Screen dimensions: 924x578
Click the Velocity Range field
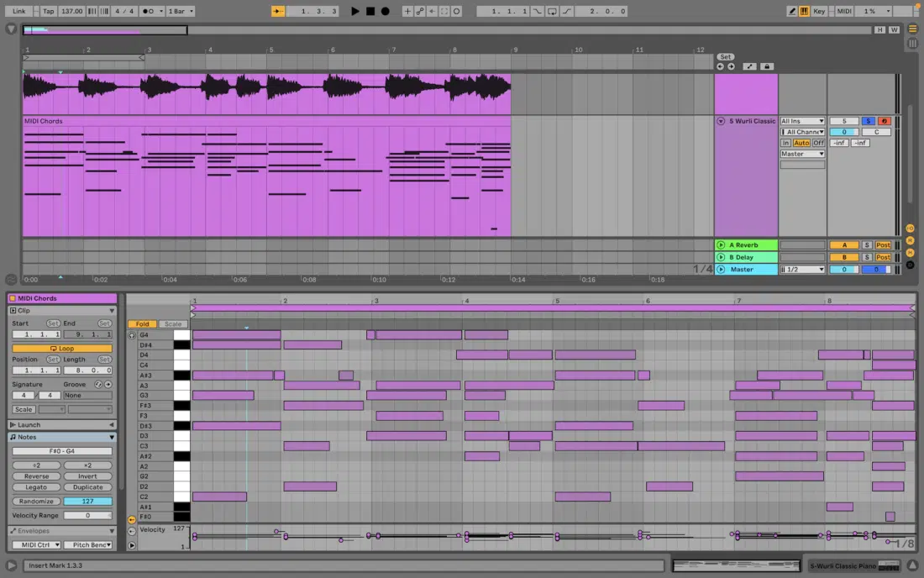88,516
